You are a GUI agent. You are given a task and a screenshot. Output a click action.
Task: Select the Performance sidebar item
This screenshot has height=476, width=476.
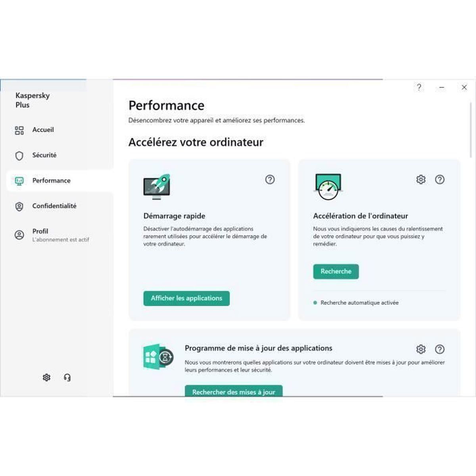[x=51, y=180]
